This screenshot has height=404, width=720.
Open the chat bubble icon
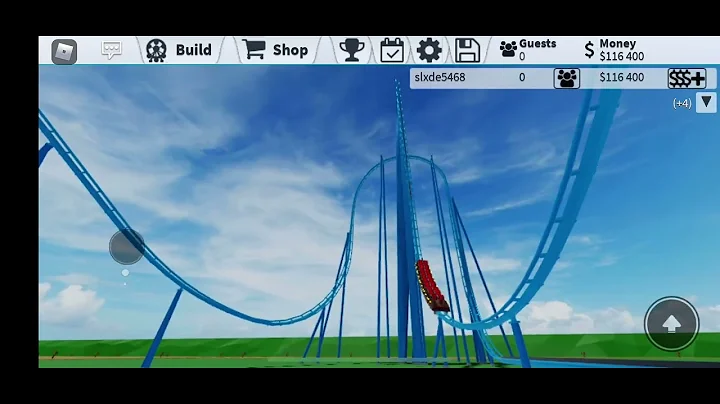111,50
